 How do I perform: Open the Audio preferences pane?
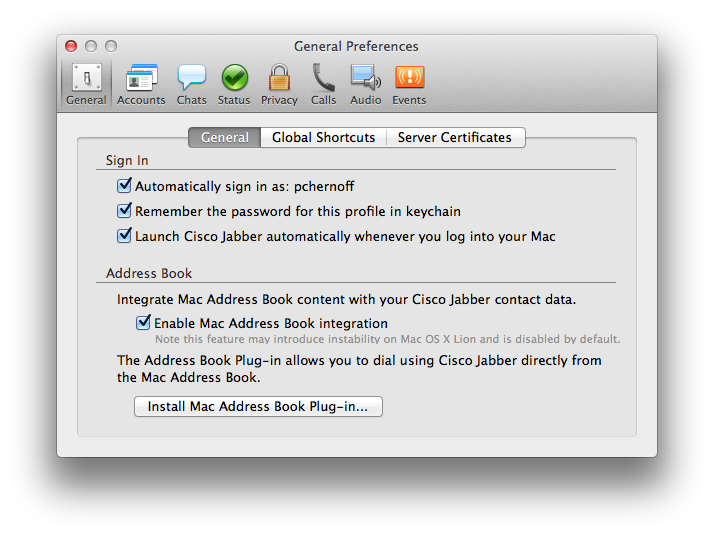366,84
